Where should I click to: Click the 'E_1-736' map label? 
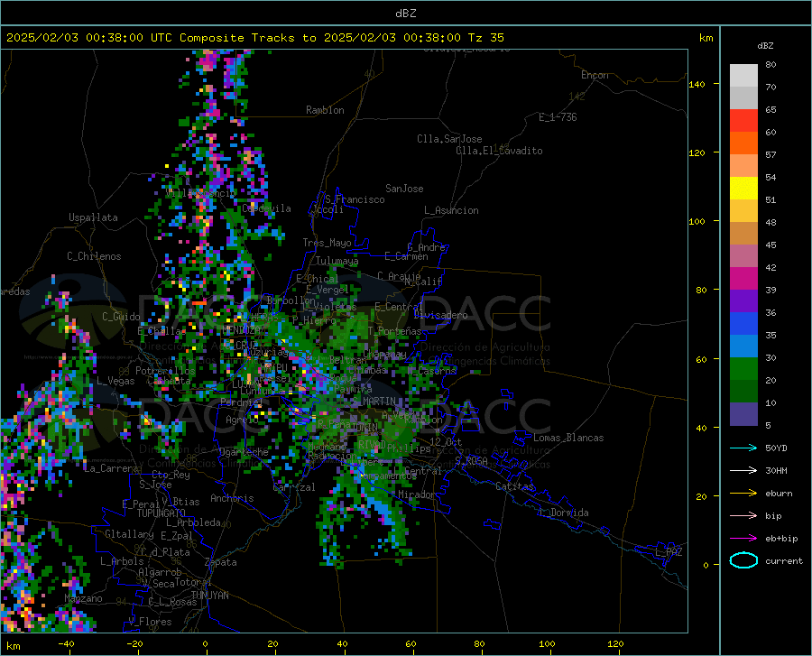[558, 117]
